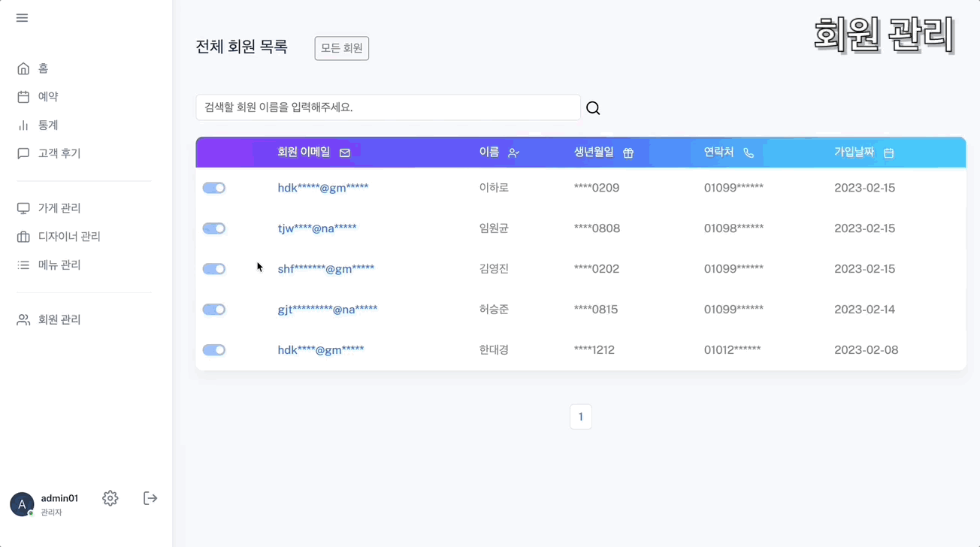980x547 pixels.
Task: Open the email link gjt*********@na*****
Action: [x=328, y=310]
